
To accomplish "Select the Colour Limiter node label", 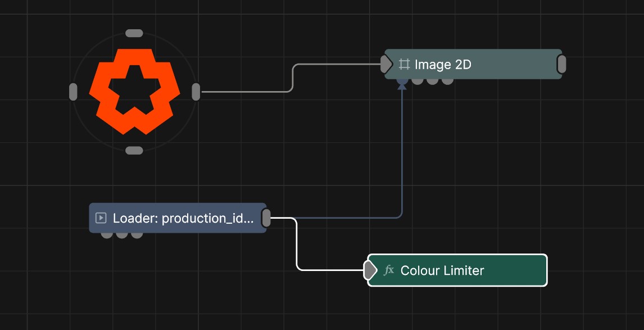I will [x=442, y=270].
